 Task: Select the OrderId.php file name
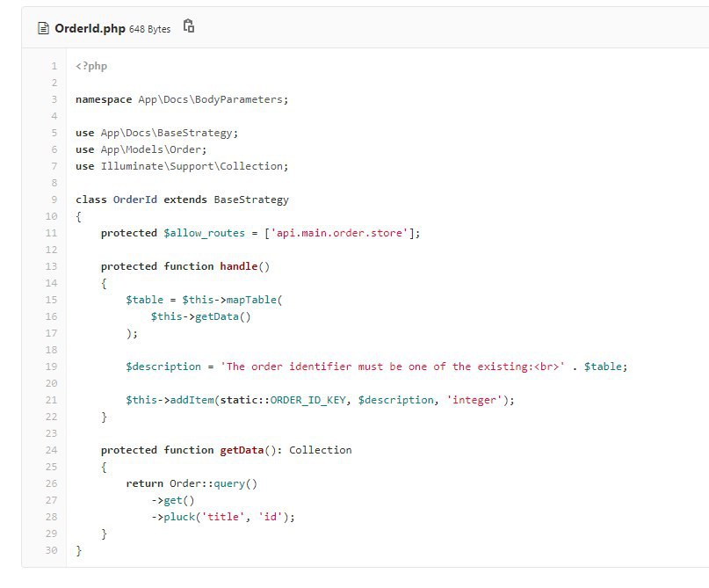(90, 28)
